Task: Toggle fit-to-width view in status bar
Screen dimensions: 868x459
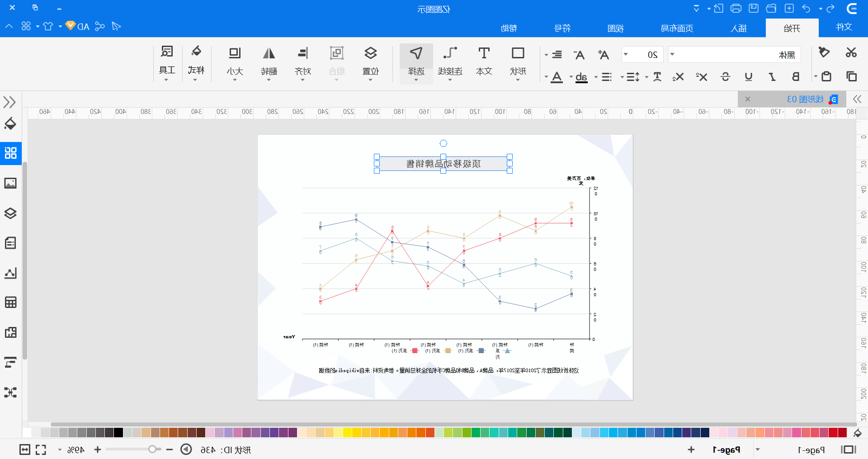Action: [25, 450]
